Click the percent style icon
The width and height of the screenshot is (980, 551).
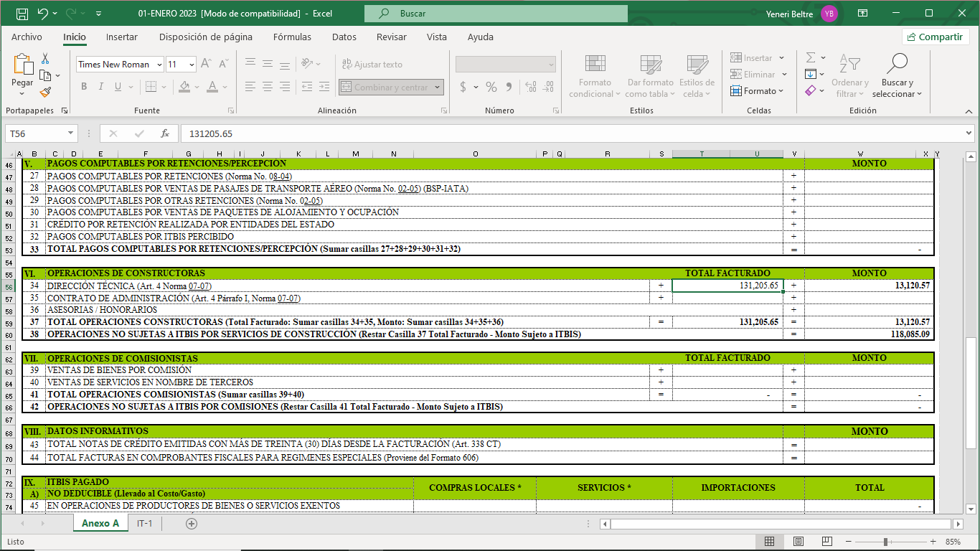click(x=491, y=87)
